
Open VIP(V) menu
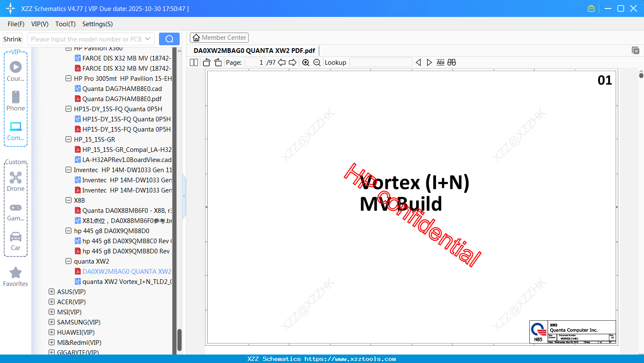point(40,24)
